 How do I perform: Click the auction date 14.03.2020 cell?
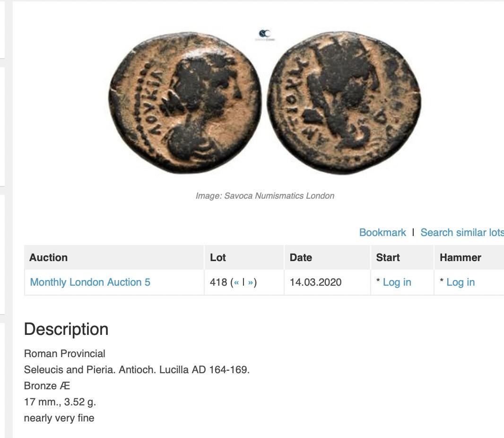tap(315, 282)
